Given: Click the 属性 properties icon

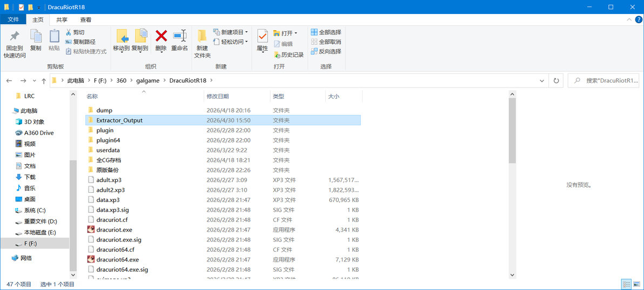Looking at the screenshot, I should (262, 36).
